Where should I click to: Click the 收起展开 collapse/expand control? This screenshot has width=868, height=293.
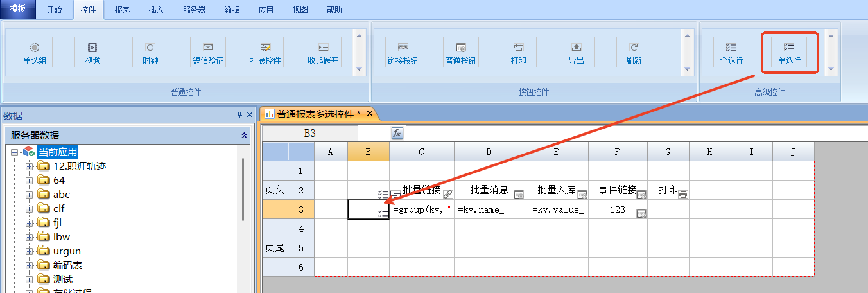pos(324,53)
